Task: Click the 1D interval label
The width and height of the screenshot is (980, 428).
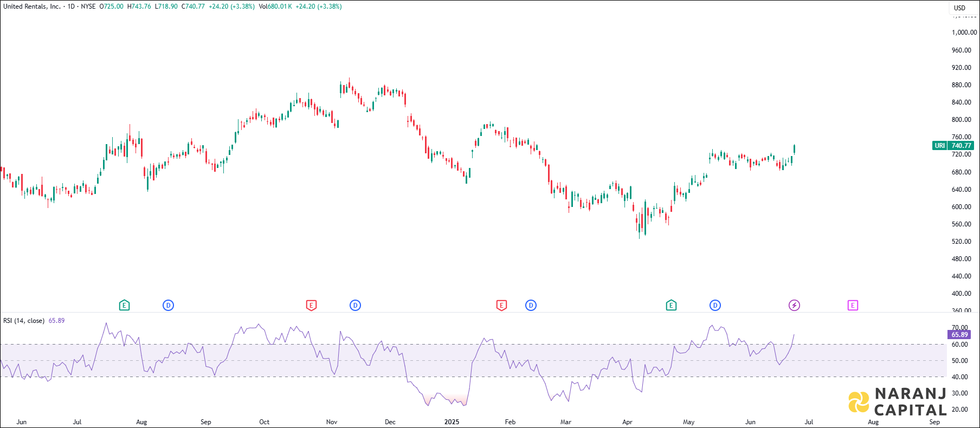Action: [71, 7]
